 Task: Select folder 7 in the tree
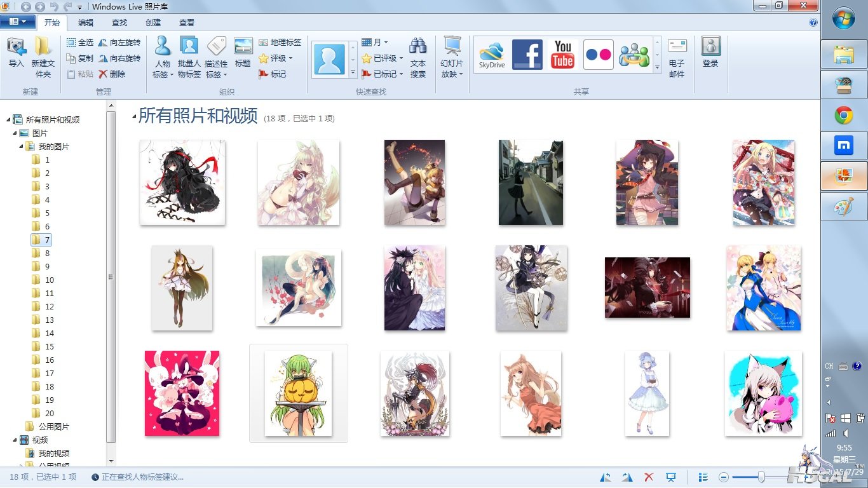[41, 240]
